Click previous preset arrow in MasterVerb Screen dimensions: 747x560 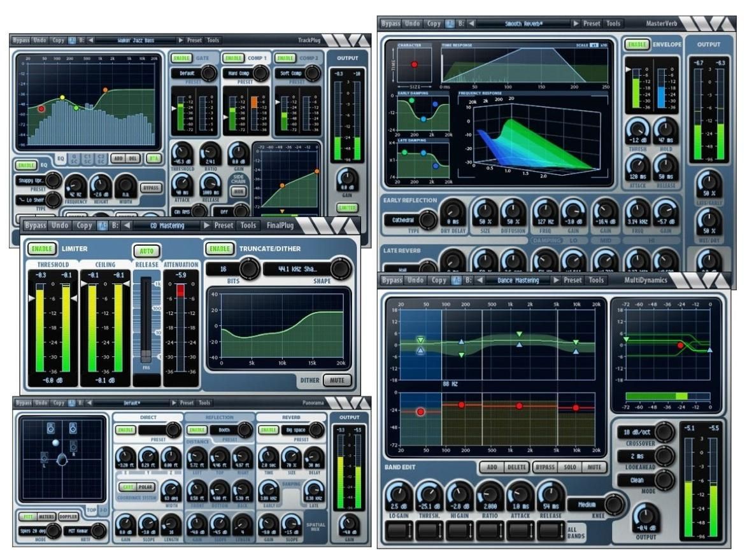[471, 24]
